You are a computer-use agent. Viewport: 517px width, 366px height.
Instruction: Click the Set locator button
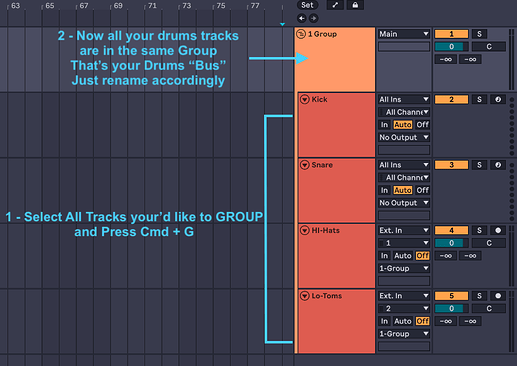point(307,5)
